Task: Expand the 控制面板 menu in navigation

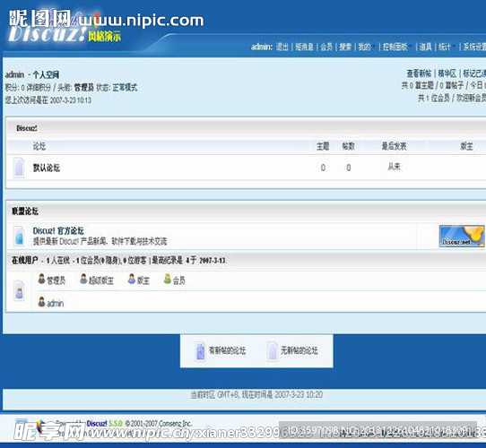Action: tap(395, 47)
